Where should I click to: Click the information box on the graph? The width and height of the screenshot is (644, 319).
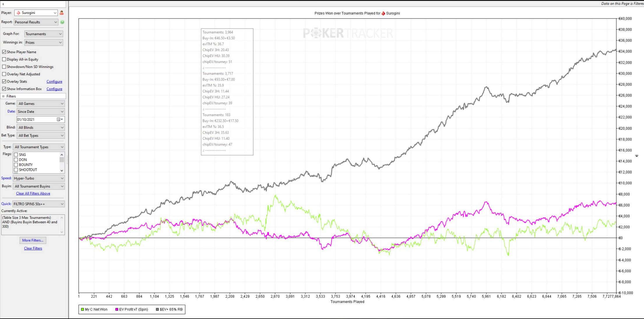(227, 92)
